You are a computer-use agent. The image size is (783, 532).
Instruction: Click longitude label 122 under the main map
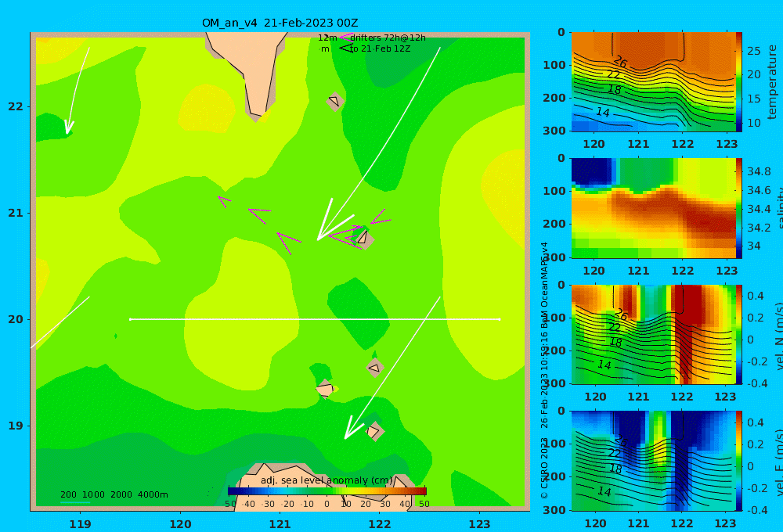(380, 524)
